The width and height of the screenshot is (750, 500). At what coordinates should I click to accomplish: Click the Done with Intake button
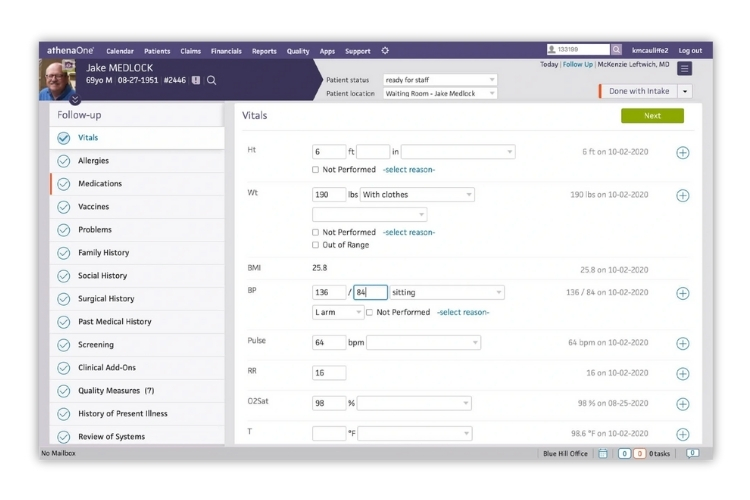(638, 91)
